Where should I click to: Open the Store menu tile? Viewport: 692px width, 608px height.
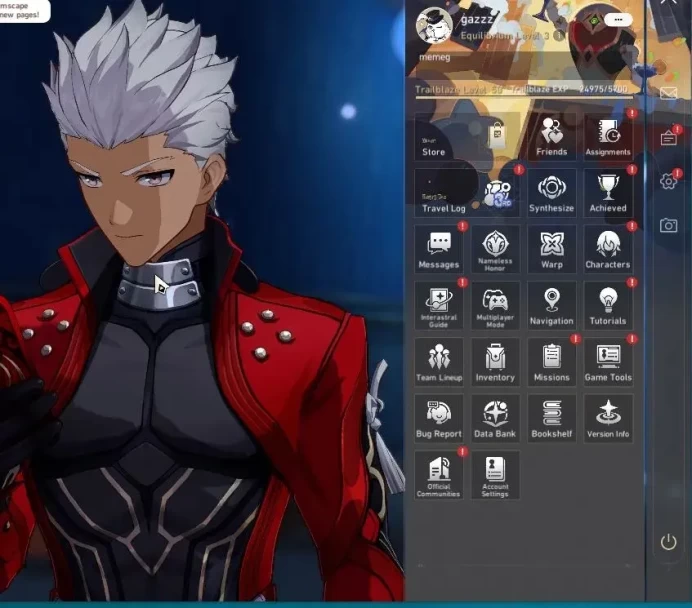(x=466, y=136)
